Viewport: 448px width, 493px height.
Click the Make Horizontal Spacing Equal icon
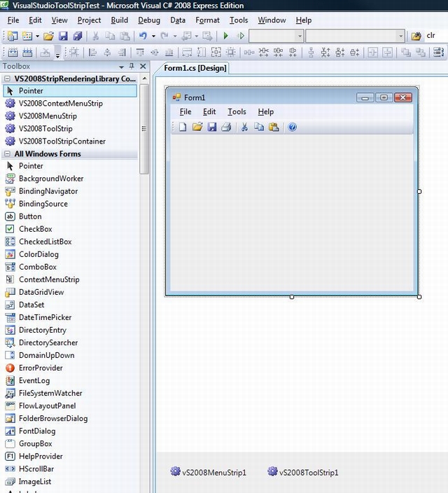[249, 53]
